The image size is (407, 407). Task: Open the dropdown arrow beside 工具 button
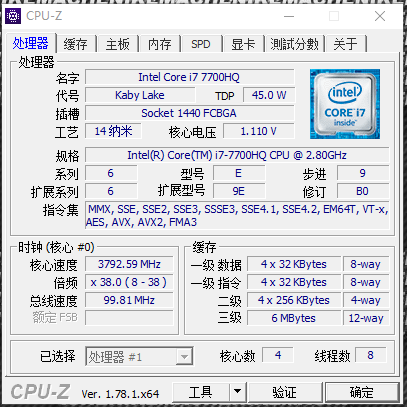coord(237,391)
